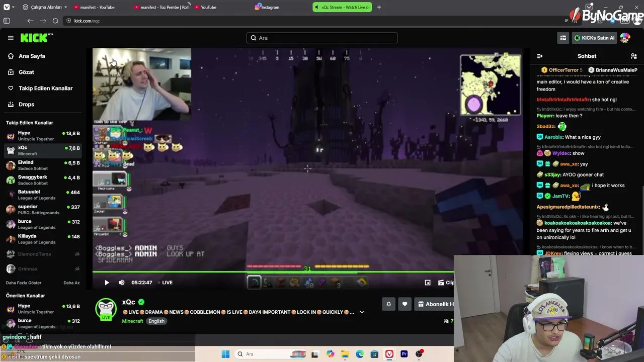Expand the stream title details chevron
Image resolution: width=644 pixels, height=362 pixels.
tap(361, 312)
